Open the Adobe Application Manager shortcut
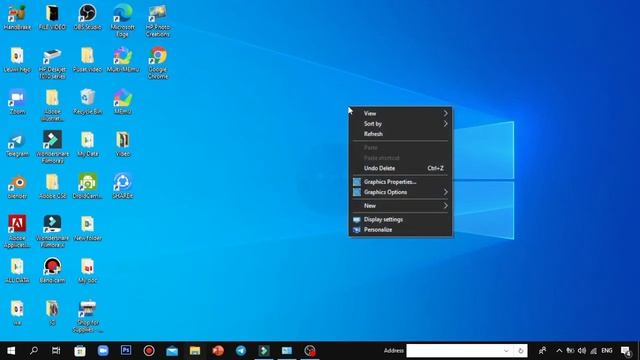This screenshot has width=640, height=360. [17, 231]
